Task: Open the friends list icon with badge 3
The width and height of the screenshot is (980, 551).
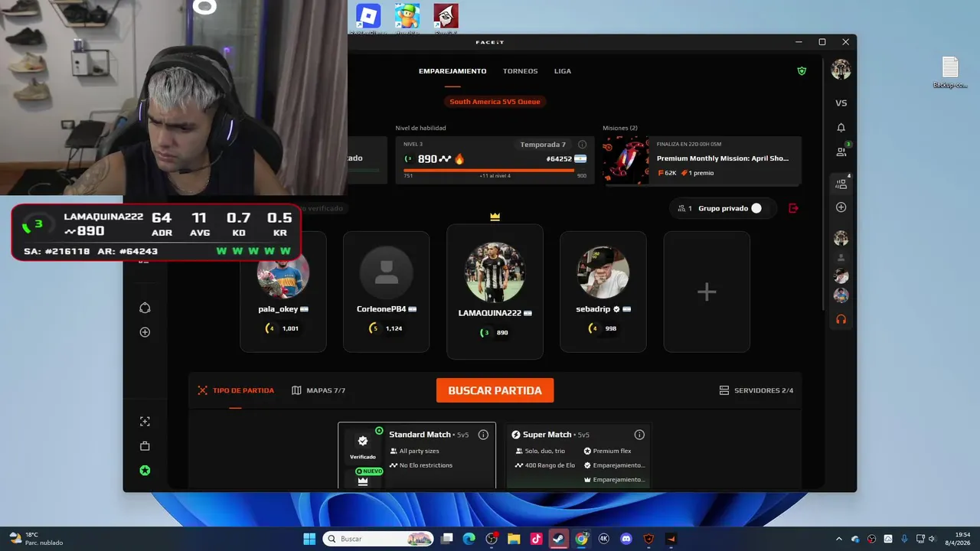Action: point(841,151)
